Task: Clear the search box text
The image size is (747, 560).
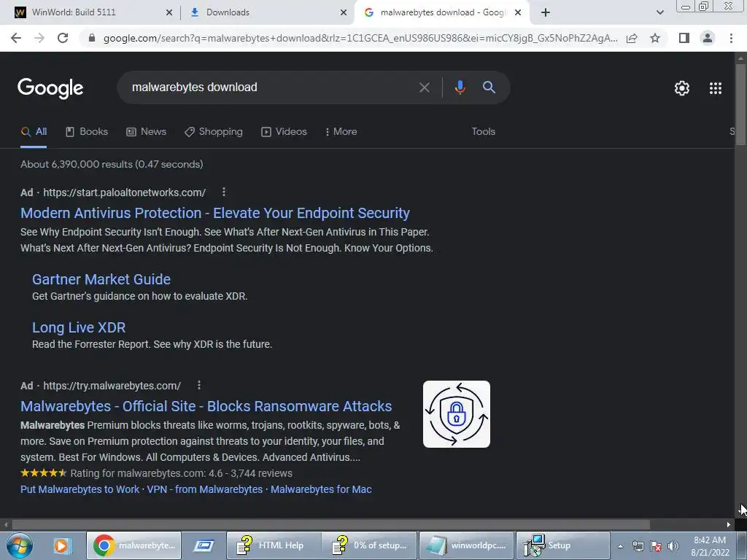Action: 424,87
